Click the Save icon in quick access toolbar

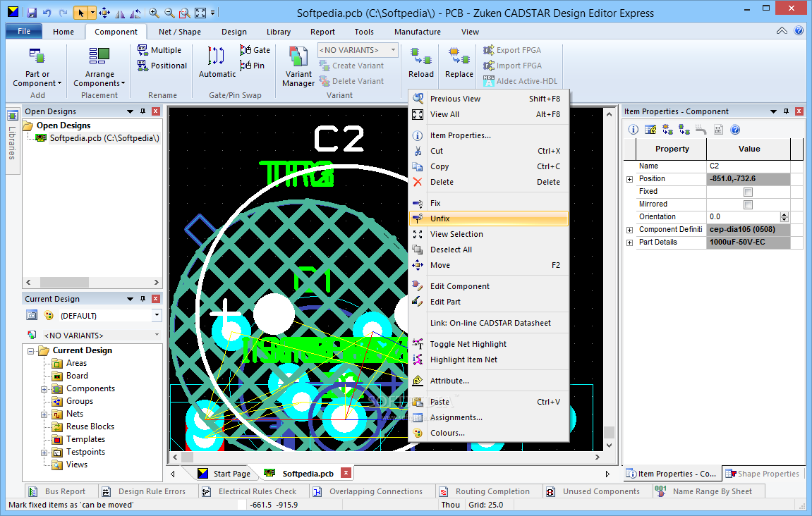tap(32, 13)
